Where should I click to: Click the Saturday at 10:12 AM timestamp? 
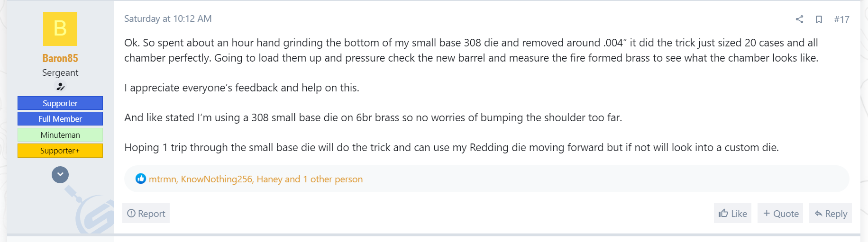[x=168, y=19]
